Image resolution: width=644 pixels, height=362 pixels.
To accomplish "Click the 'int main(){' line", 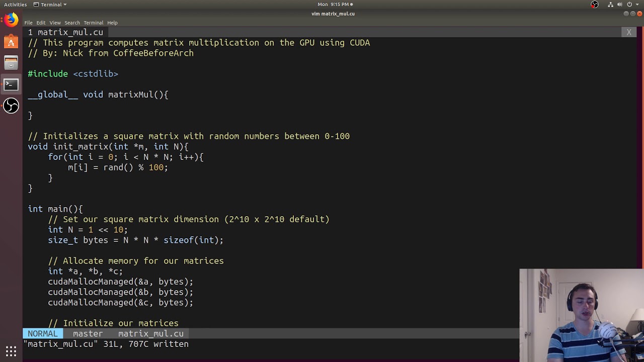I will click(x=55, y=209).
